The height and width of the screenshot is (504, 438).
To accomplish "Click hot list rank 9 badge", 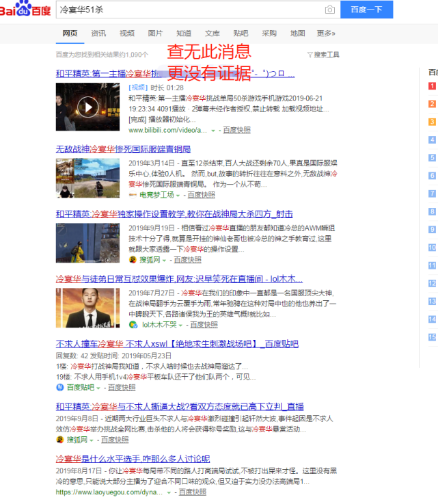I will tap(433, 230).
